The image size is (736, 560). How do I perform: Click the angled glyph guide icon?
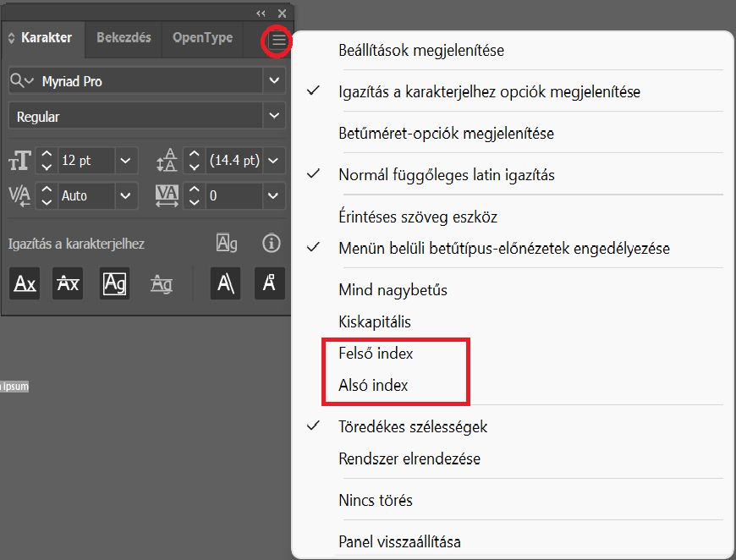tap(224, 283)
